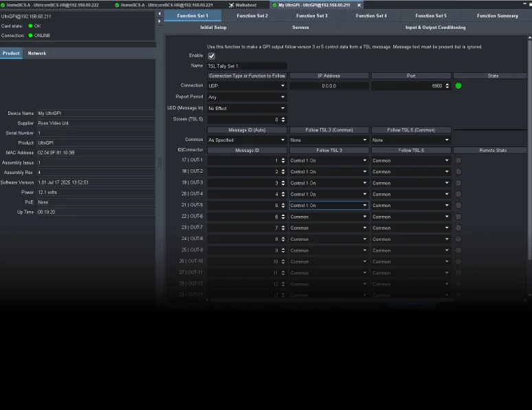The image size is (532, 410).
Task: Click Supplier value Ross Video Ltd.
Action: [96, 123]
